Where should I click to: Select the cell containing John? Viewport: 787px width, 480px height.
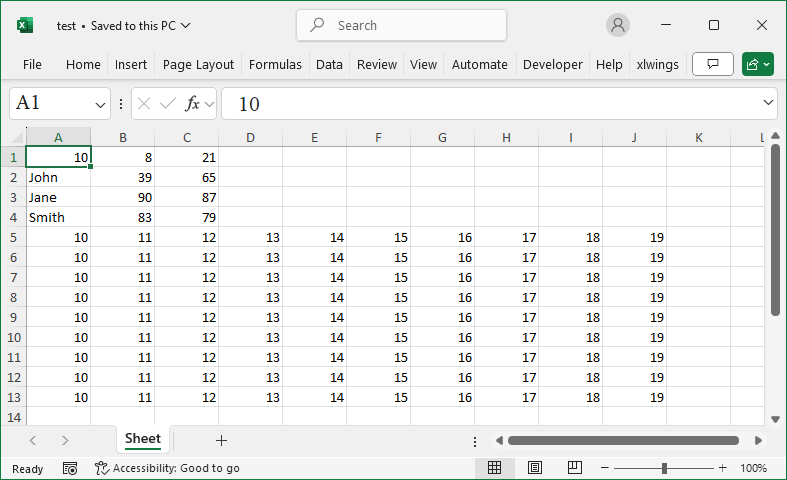[58, 177]
